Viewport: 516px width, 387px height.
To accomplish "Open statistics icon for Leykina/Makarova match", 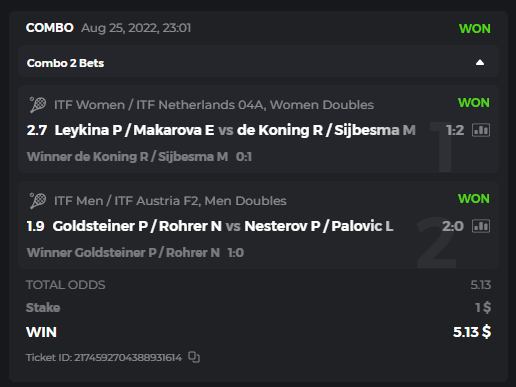I will click(481, 130).
